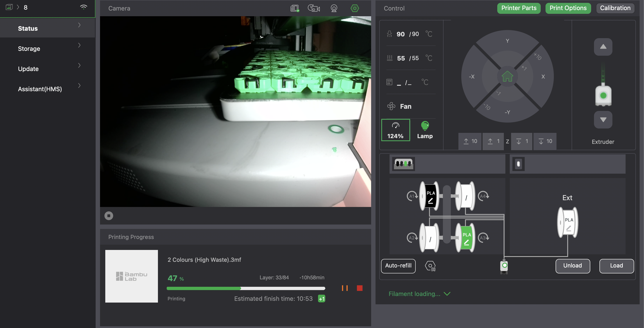This screenshot has width=644, height=328.
Task: Open the Fan control
Action: click(399, 106)
